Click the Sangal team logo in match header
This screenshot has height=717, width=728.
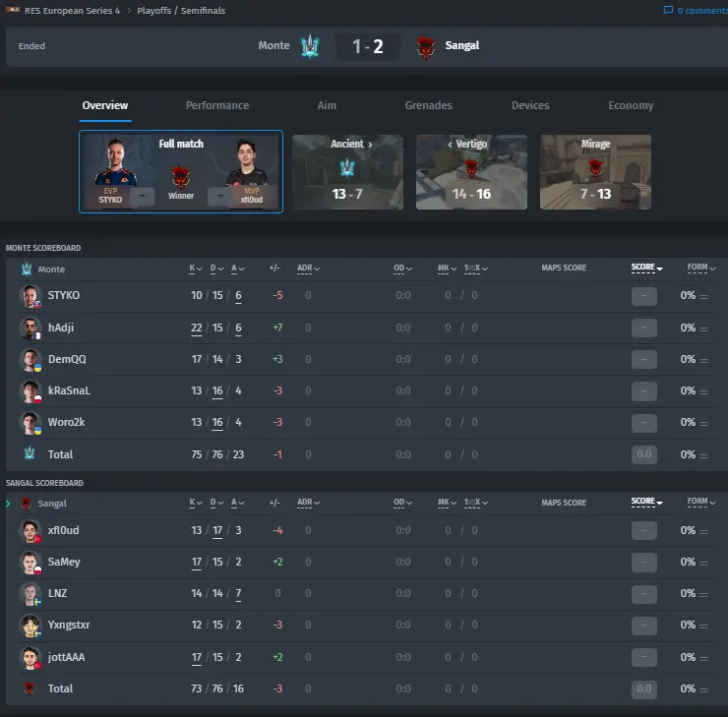(425, 47)
